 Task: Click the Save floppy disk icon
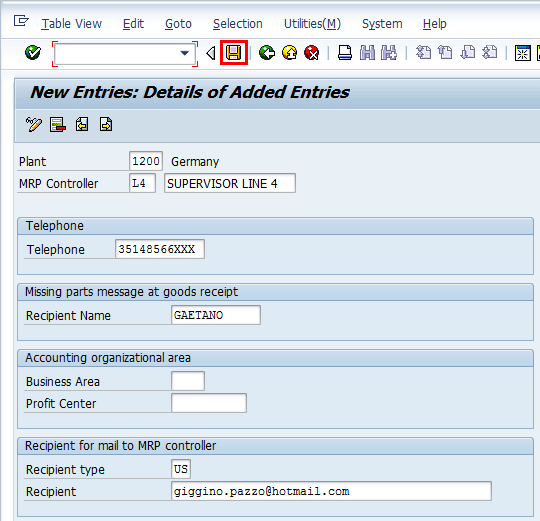coord(233,53)
